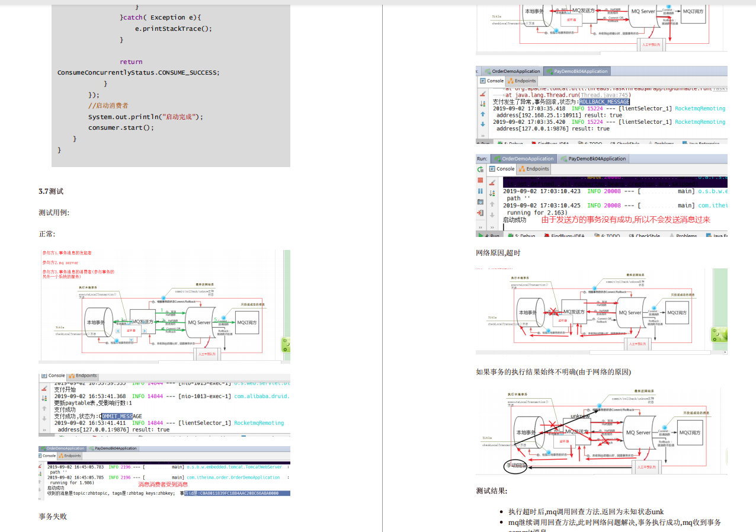
Task: Click code line consumer.start();
Action: pos(121,127)
